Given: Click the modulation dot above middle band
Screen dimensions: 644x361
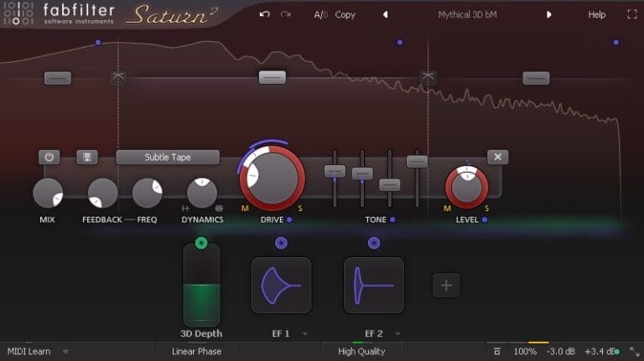Looking at the screenshot, I should (x=400, y=42).
